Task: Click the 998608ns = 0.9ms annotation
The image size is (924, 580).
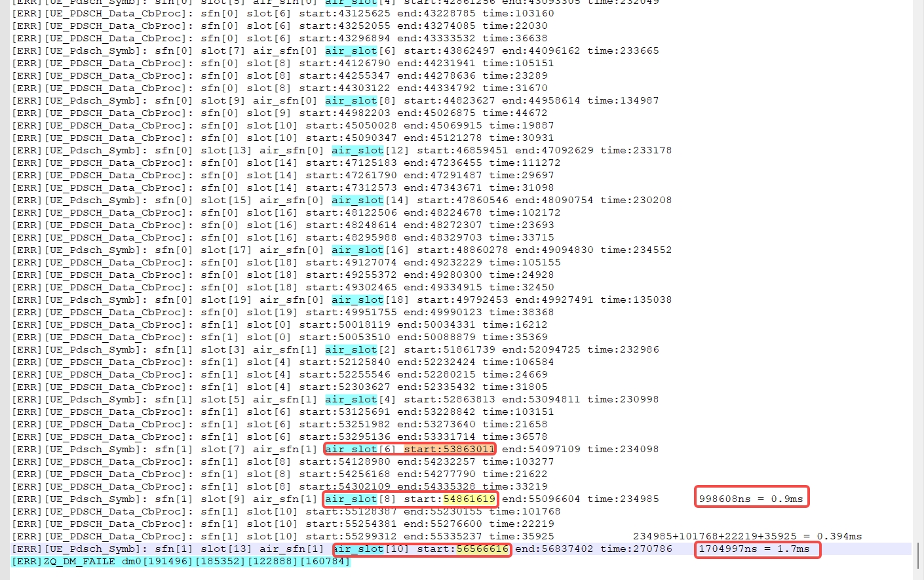Action: coord(751,499)
